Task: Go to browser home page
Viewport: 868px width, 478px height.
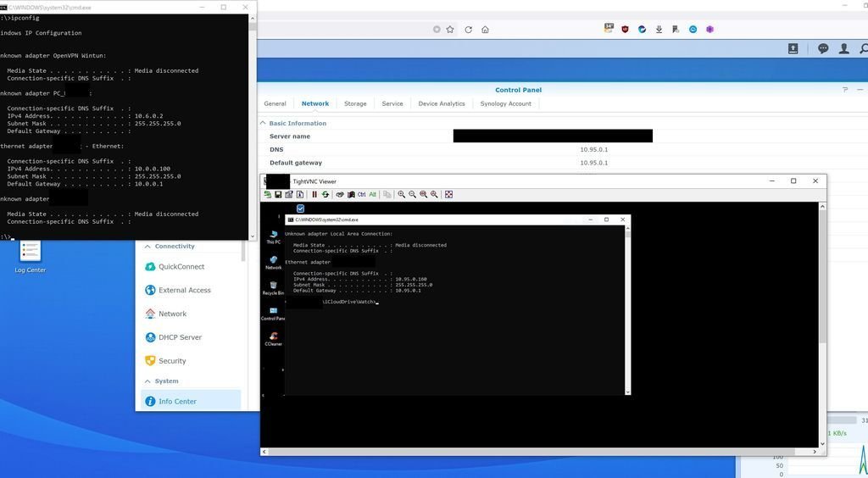Action: [x=485, y=30]
